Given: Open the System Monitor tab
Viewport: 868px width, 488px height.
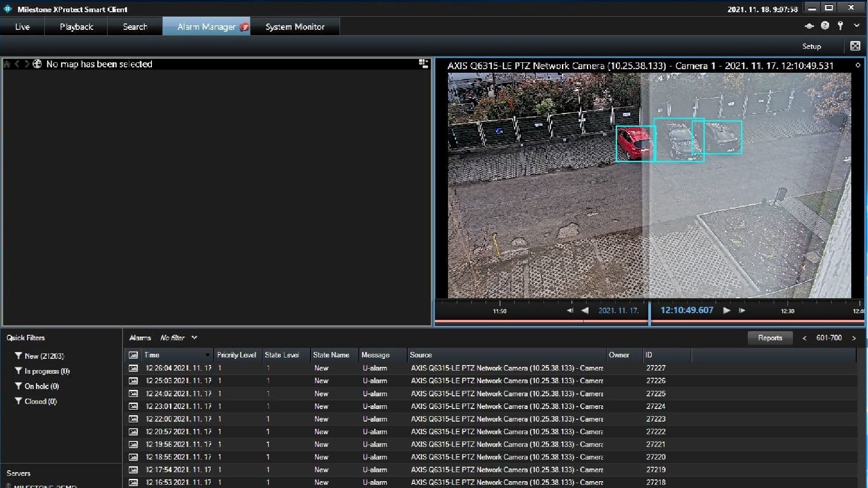Looking at the screenshot, I should pos(295,27).
